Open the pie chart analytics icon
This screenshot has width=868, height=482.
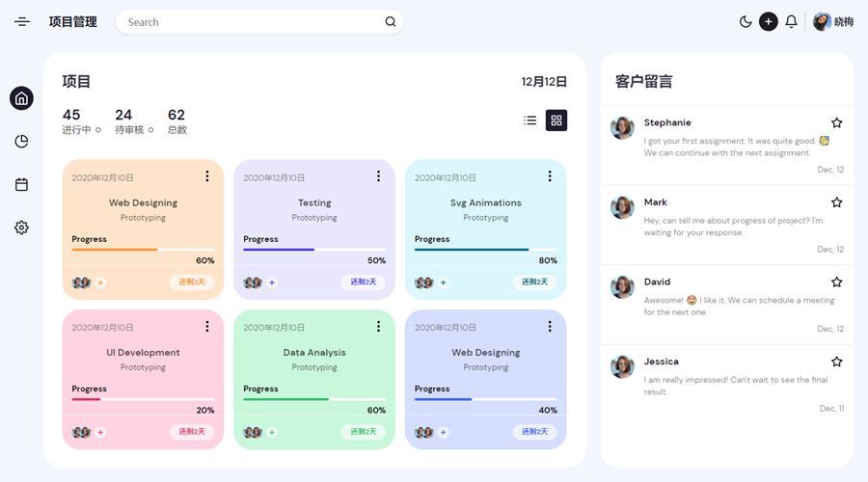click(21, 142)
